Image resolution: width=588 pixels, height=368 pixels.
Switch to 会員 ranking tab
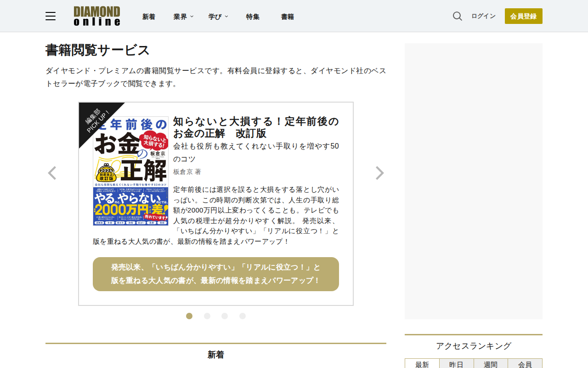(x=525, y=364)
